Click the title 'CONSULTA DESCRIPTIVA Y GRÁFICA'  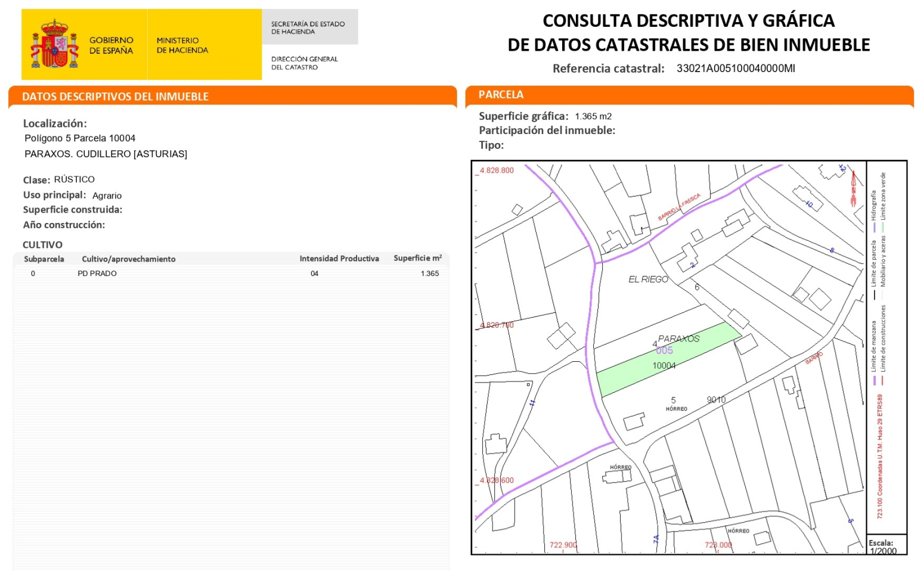point(689,21)
